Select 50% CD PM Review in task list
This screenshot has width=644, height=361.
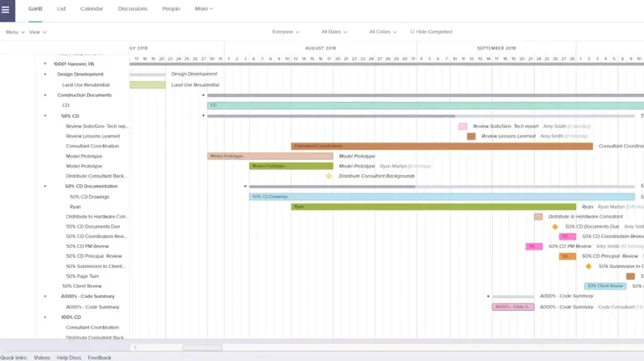coord(87,246)
